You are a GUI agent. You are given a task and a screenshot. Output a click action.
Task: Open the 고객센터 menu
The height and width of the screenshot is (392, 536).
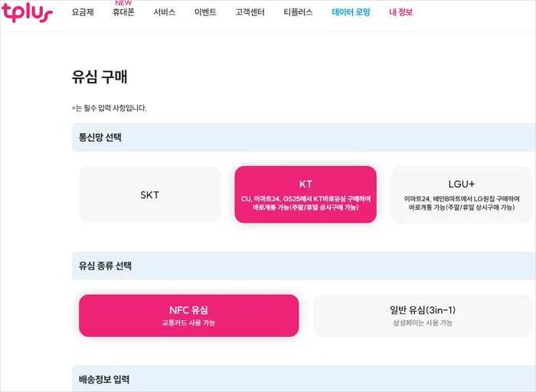point(250,13)
